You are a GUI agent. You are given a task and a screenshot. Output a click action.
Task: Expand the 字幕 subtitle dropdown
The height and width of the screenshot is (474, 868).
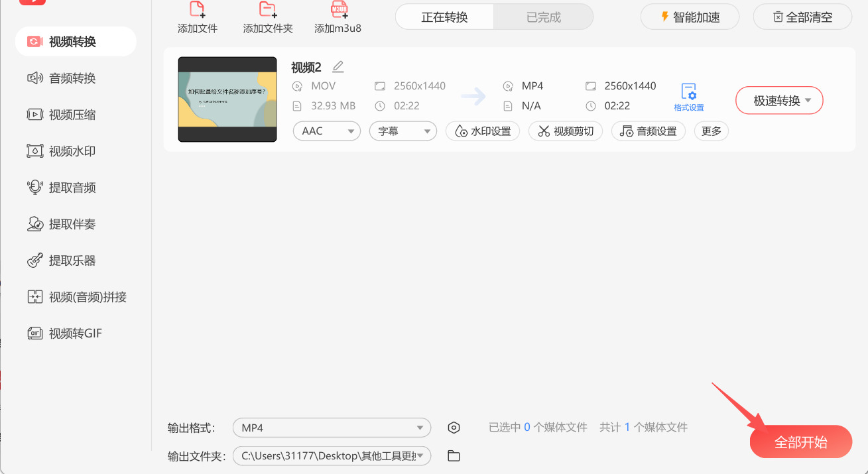(x=403, y=131)
